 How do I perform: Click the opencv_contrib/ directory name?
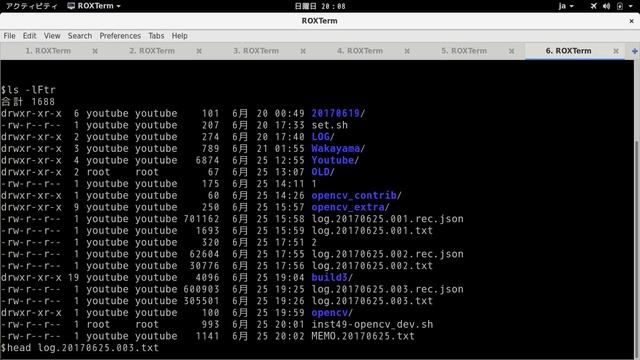tap(356, 195)
